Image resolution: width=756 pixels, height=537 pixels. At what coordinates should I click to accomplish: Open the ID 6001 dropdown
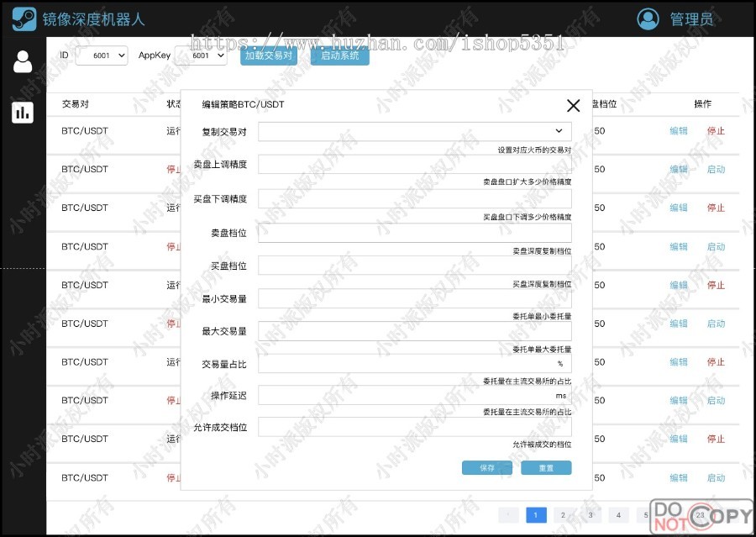coord(101,55)
